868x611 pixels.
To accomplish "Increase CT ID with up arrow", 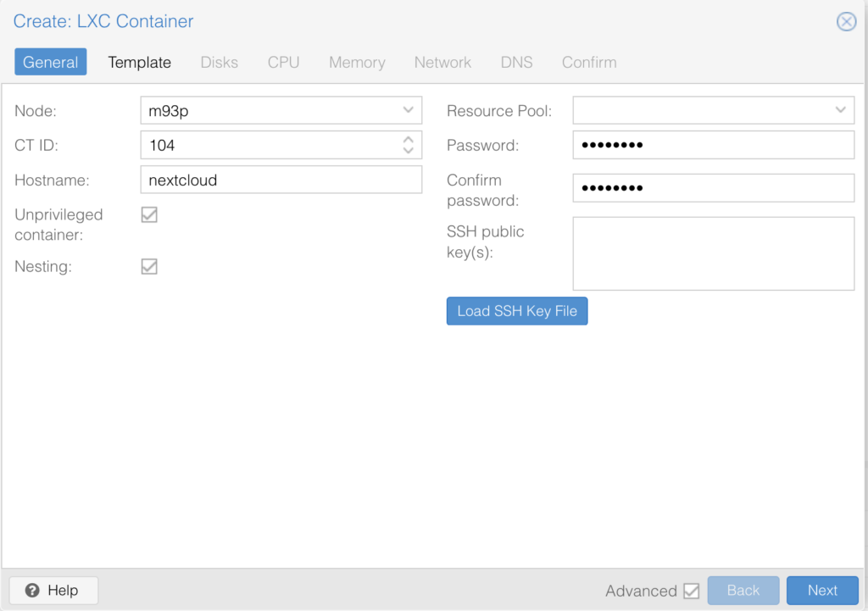I will [408, 139].
